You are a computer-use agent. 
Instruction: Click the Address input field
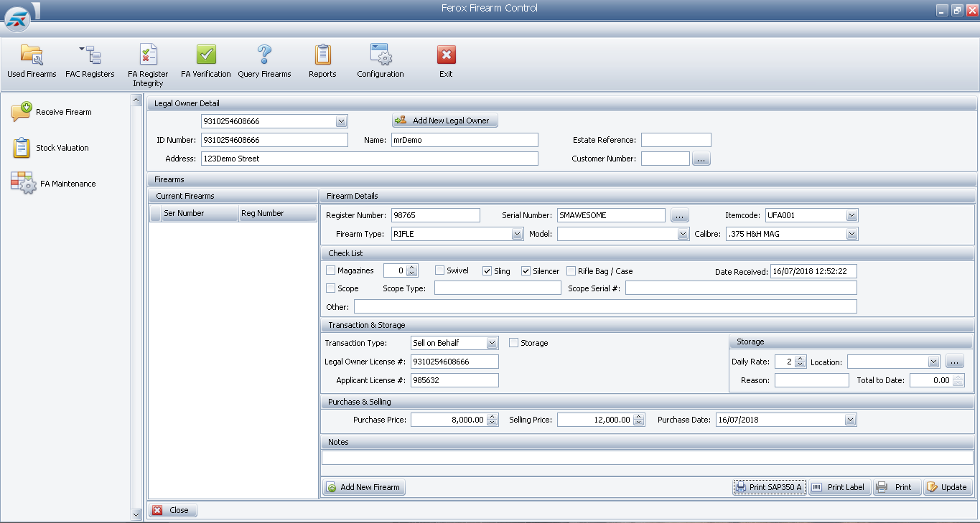(x=370, y=159)
